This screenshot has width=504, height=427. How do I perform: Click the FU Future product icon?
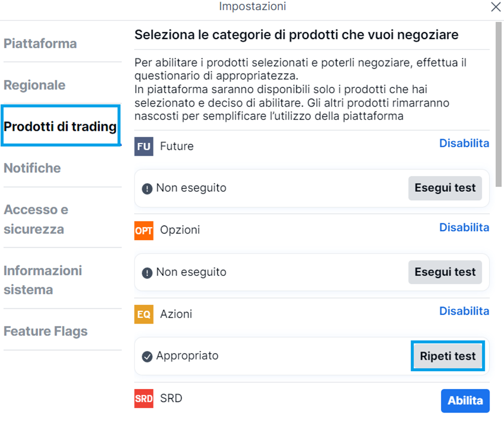(144, 146)
